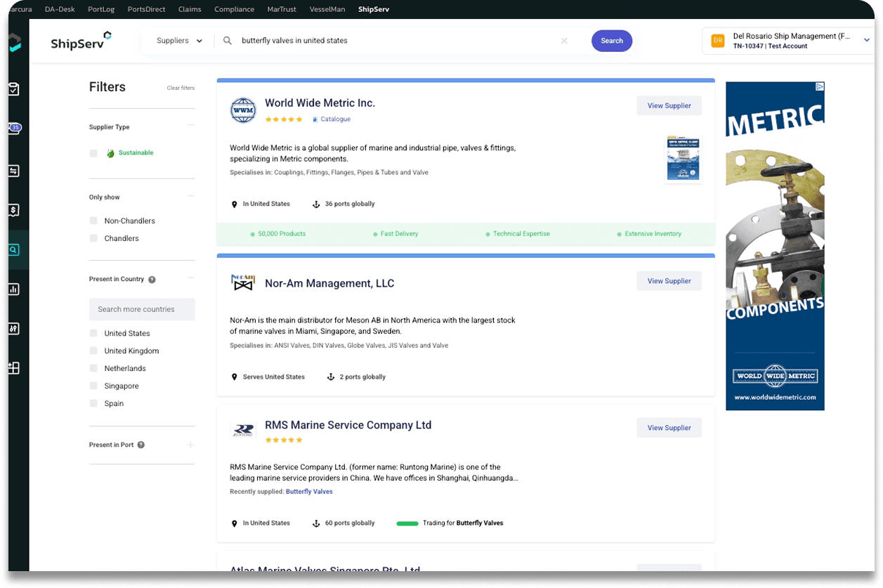Open Compliance in top menu

point(234,9)
